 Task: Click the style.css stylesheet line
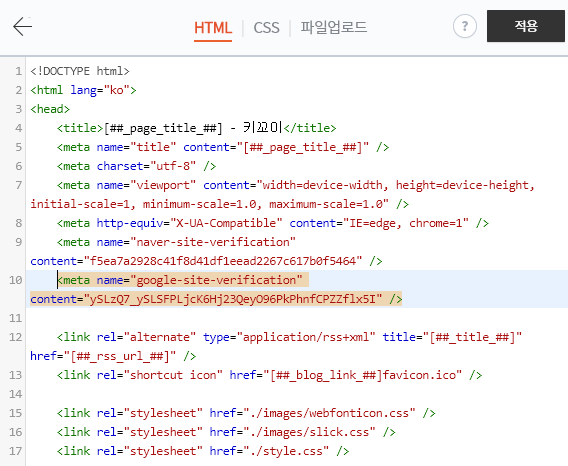(203, 451)
